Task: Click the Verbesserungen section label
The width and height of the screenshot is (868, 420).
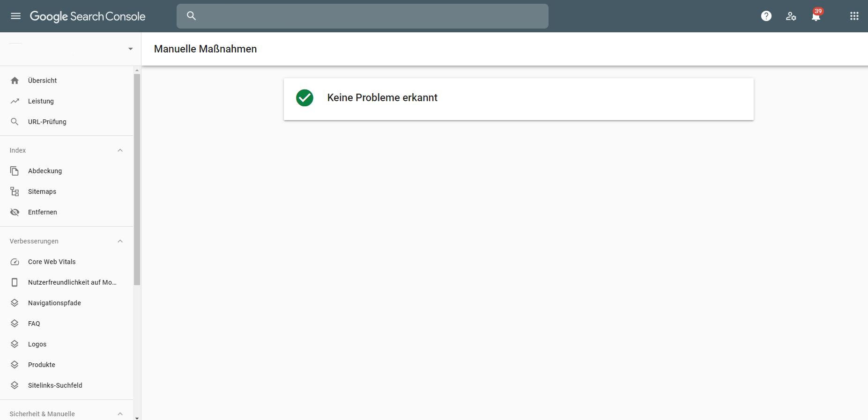Action: tap(34, 241)
